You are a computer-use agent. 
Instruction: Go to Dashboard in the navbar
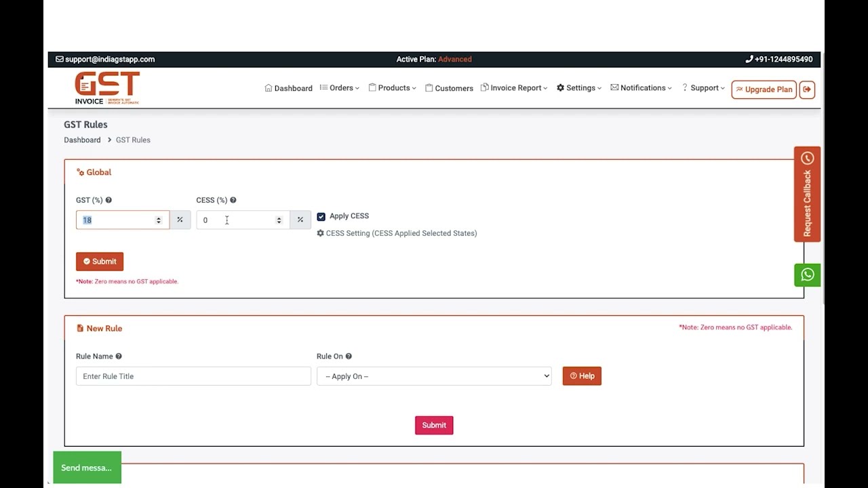288,88
